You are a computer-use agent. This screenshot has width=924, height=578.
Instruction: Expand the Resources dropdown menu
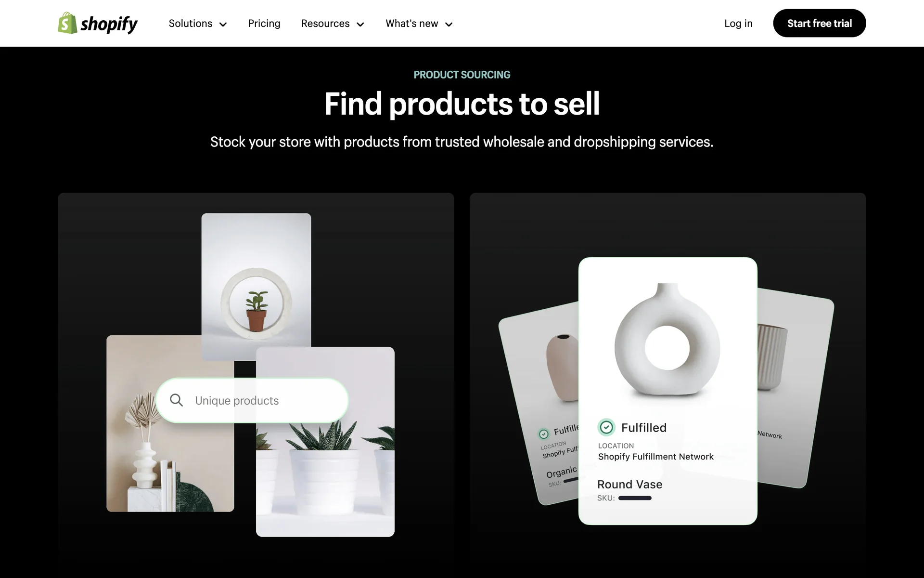(333, 24)
